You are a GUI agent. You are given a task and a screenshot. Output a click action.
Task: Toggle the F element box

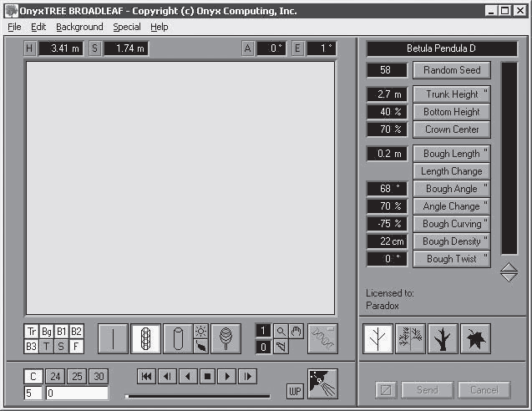coord(76,347)
